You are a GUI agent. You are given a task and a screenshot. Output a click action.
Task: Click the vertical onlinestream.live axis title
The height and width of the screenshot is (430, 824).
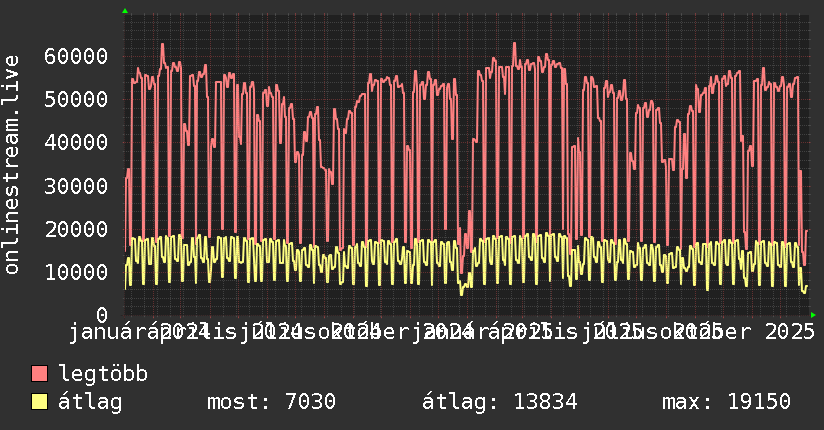(12, 180)
